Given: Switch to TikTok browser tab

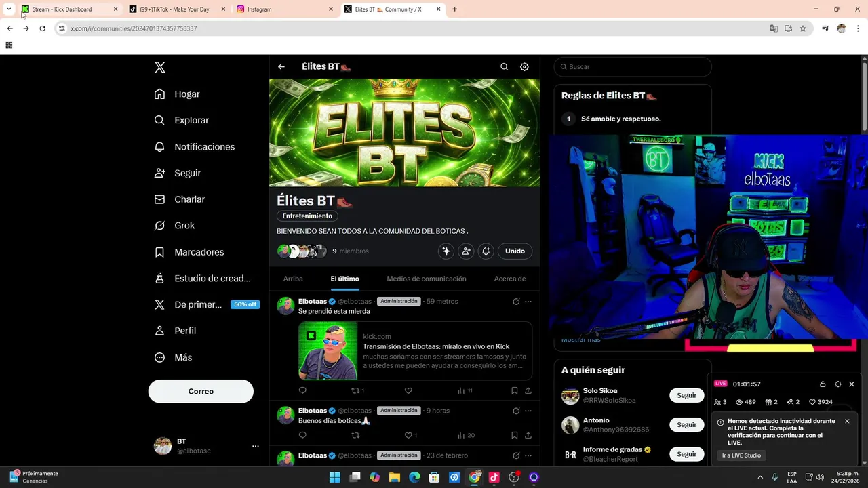Looking at the screenshot, I should click(x=178, y=9).
